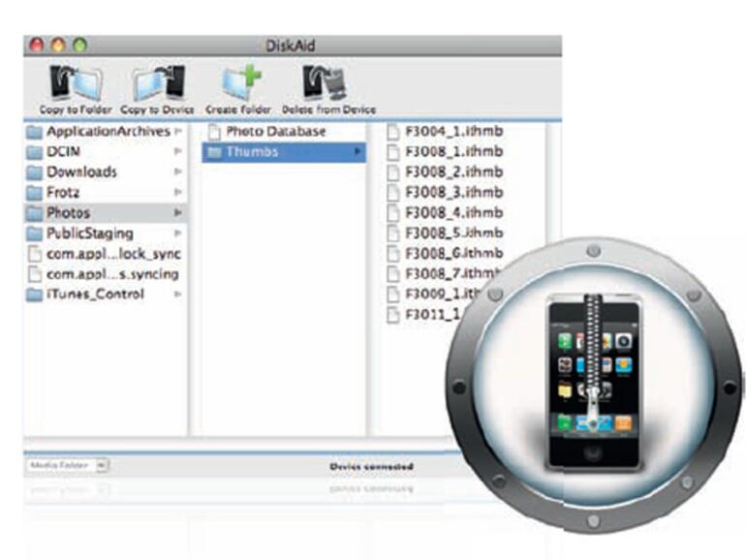The width and height of the screenshot is (746, 560).
Task: Select the Frotz folder icon
Action: 34,193
